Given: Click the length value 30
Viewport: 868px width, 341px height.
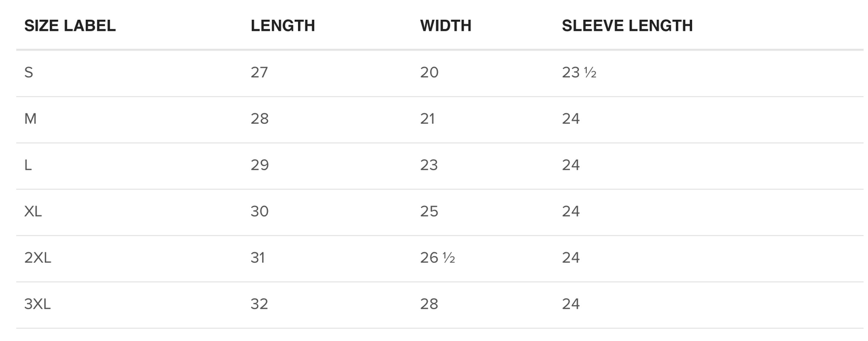Looking at the screenshot, I should [260, 211].
